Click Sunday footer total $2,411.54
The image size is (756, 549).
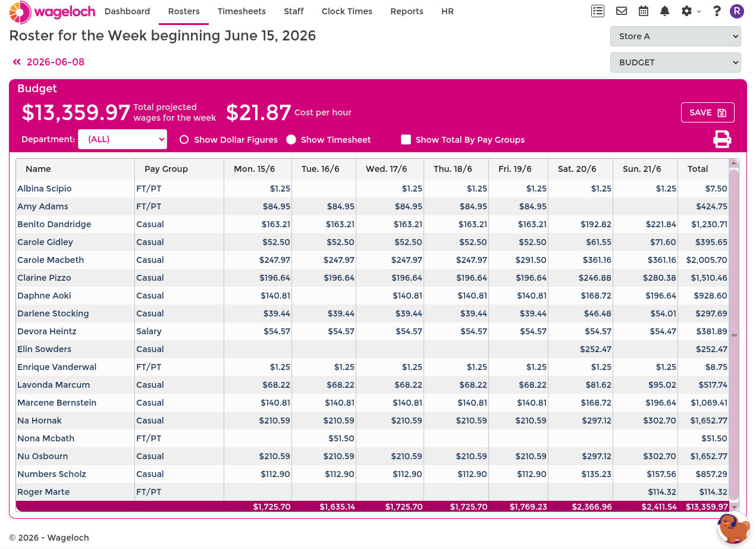659,507
